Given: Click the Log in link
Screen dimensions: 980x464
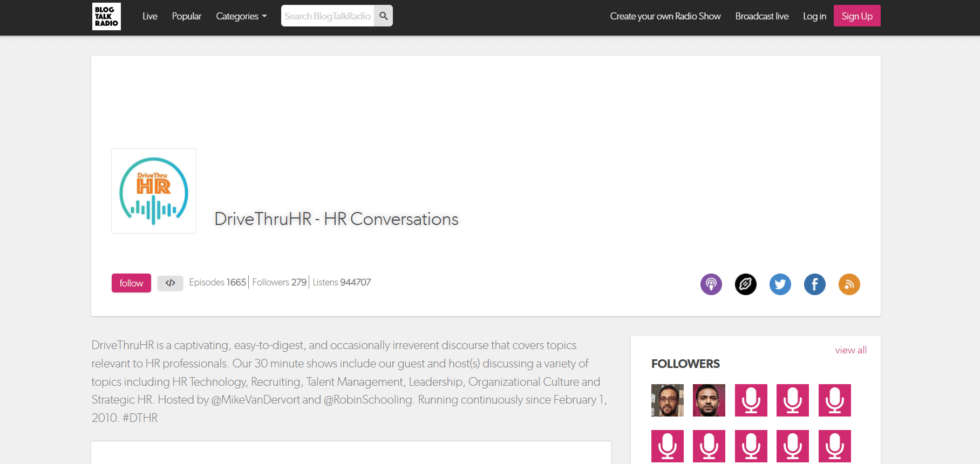Looking at the screenshot, I should pos(814,16).
